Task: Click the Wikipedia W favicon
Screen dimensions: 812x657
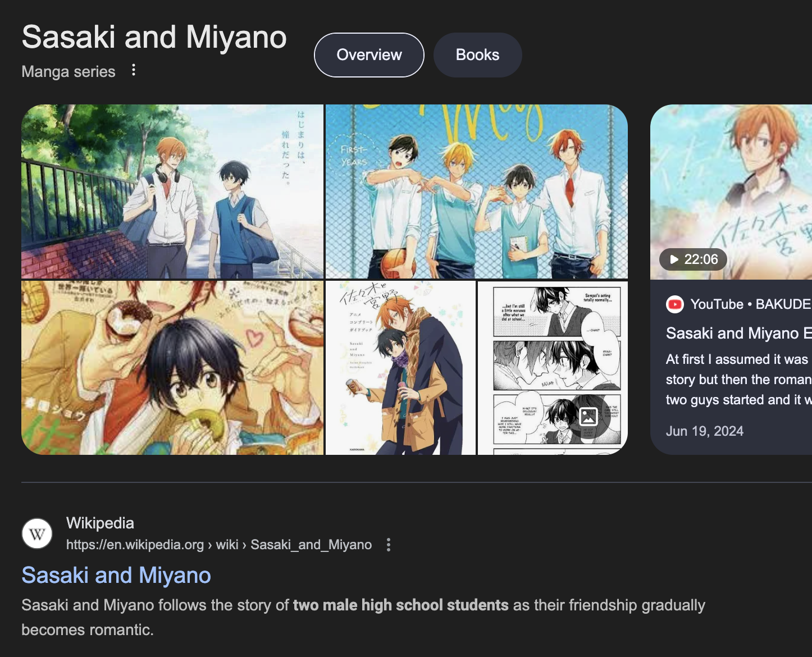Action: [x=37, y=533]
